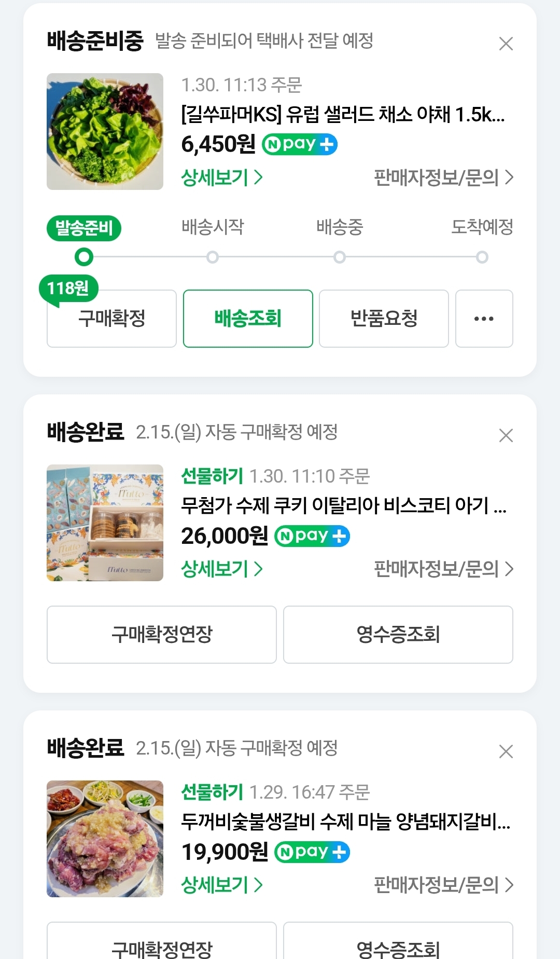Open 영수증조회 for the biscotti order
Screen dimensions: 560x959
(398, 634)
